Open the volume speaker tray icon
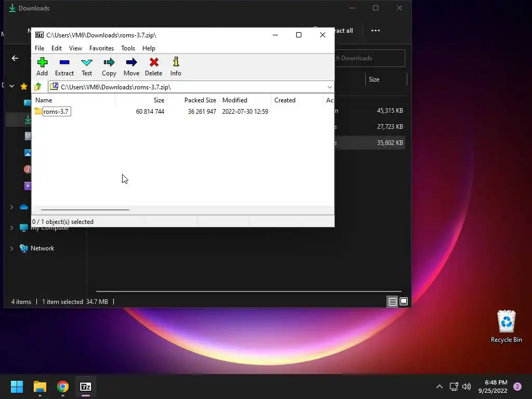The width and height of the screenshot is (532, 399). 467,387
